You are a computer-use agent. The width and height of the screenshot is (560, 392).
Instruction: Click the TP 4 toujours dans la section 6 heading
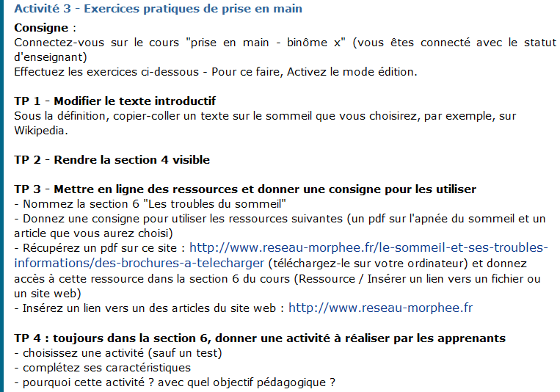[x=260, y=338]
